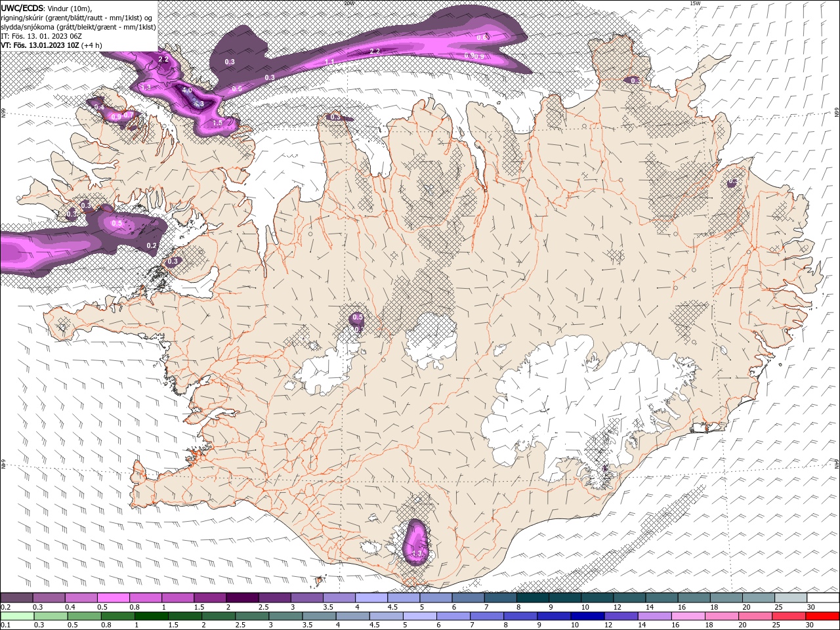Viewport: 840px width, 630px height.
Task: Click the UWC/ECDS title text
Action: 22,7
